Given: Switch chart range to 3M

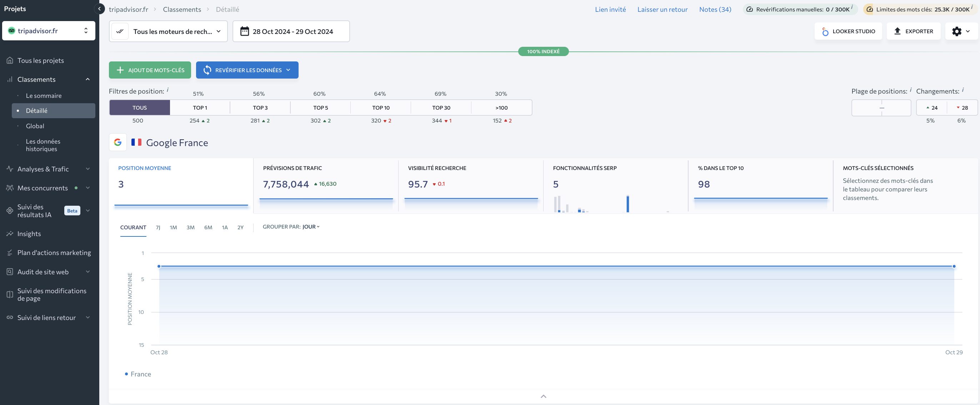Looking at the screenshot, I should pyautogui.click(x=191, y=227).
